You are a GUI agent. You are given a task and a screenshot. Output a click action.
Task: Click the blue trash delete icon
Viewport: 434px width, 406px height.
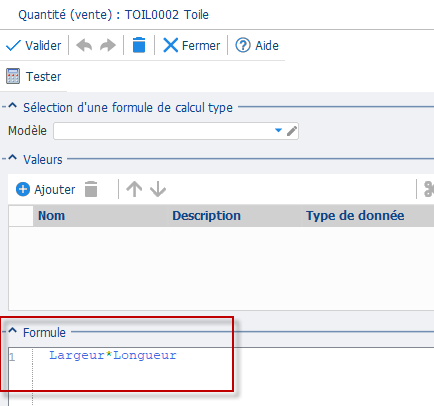[x=139, y=45]
